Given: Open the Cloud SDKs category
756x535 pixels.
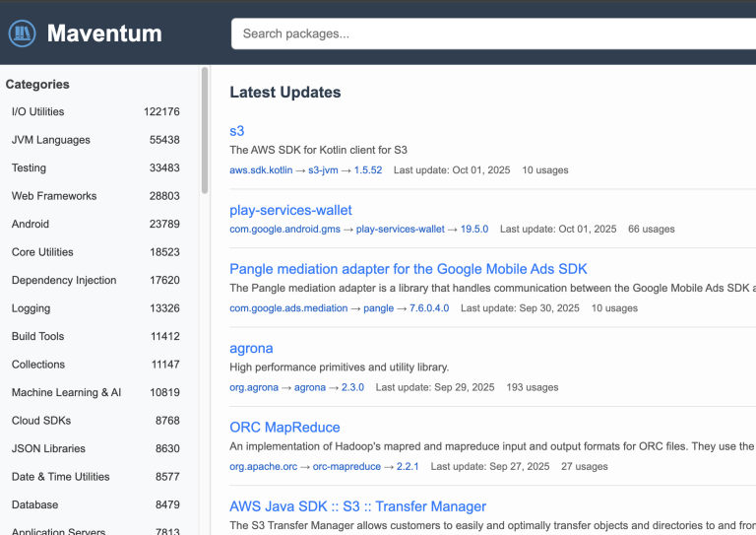Looking at the screenshot, I should click(41, 421).
